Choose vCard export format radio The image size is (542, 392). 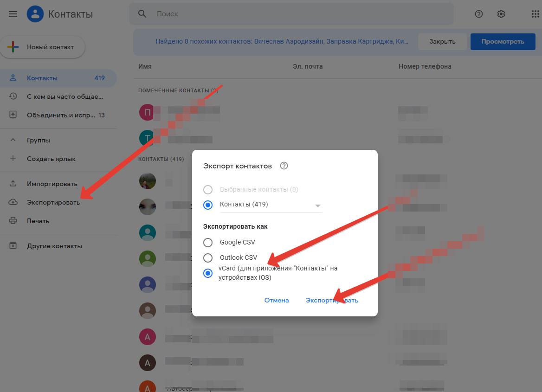pos(208,273)
